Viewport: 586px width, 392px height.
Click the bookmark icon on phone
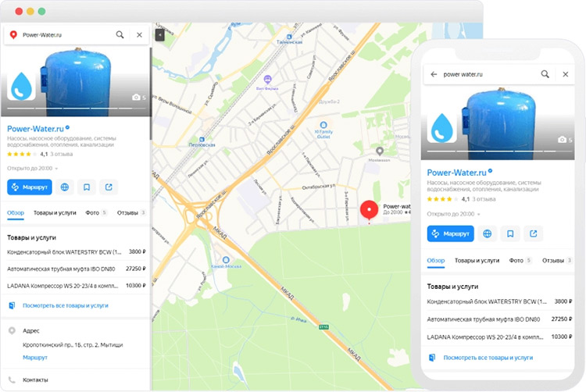510,233
